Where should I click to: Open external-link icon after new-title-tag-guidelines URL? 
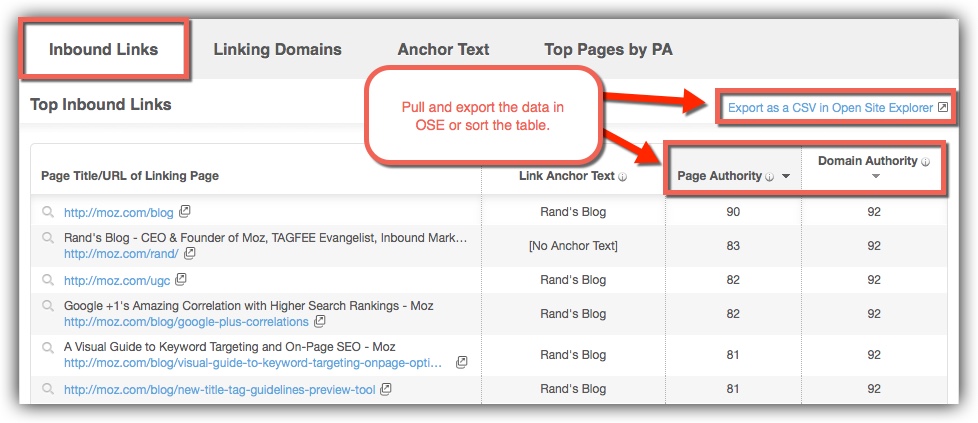click(386, 389)
